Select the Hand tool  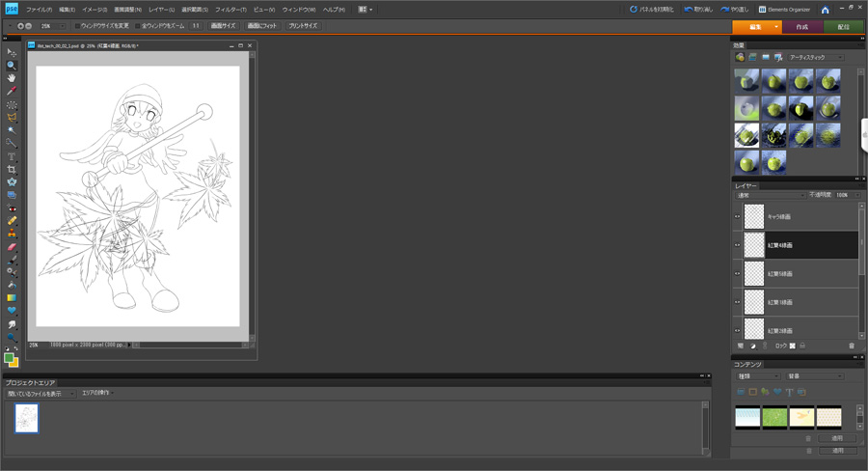point(12,78)
